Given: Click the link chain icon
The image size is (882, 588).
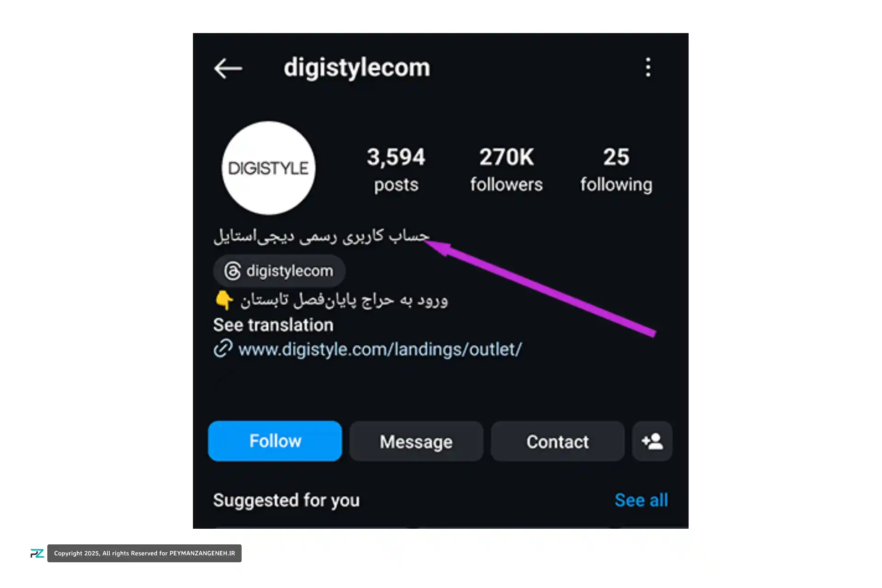Looking at the screenshot, I should click(x=223, y=349).
